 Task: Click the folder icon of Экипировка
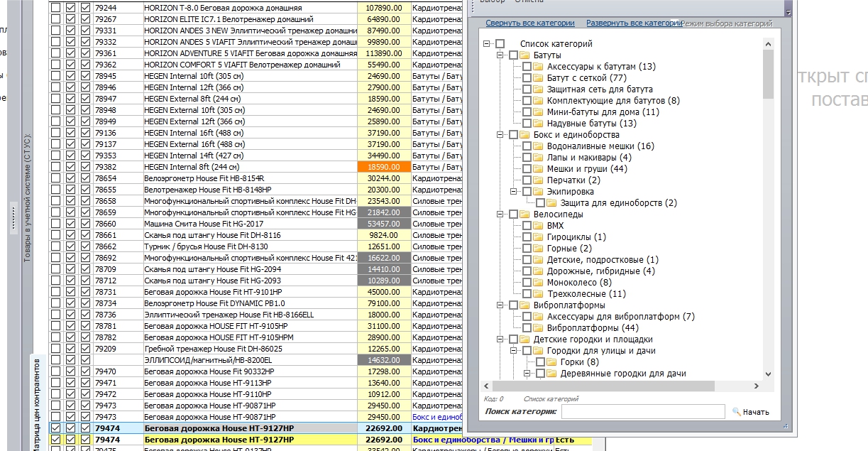point(538,192)
